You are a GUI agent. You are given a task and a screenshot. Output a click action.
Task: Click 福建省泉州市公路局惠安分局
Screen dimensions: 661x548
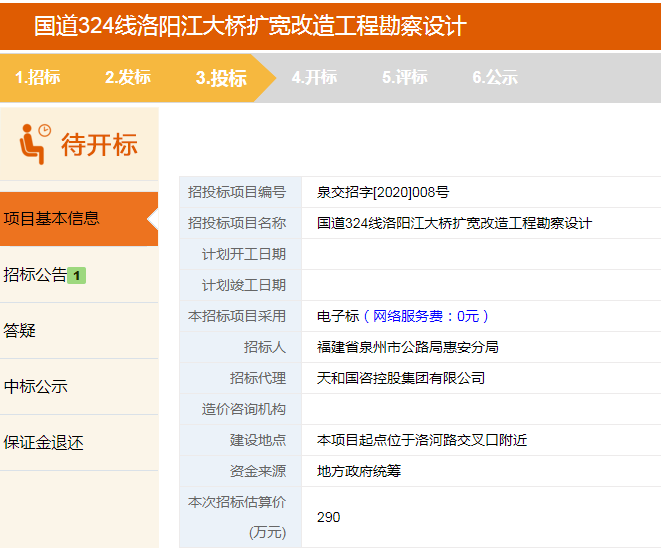coord(408,347)
